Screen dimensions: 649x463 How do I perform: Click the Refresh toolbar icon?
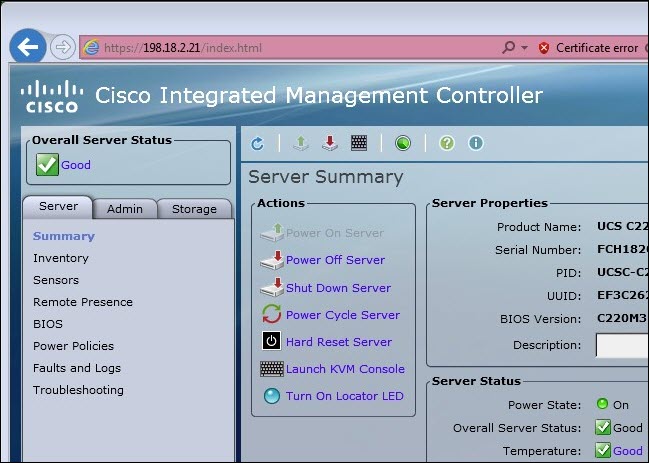click(257, 144)
